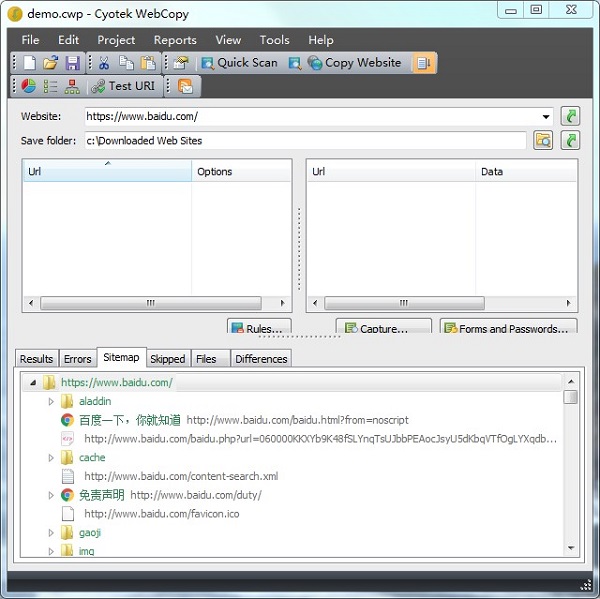Select the cache folder in sitemap
This screenshot has width=600, height=599.
click(92, 458)
